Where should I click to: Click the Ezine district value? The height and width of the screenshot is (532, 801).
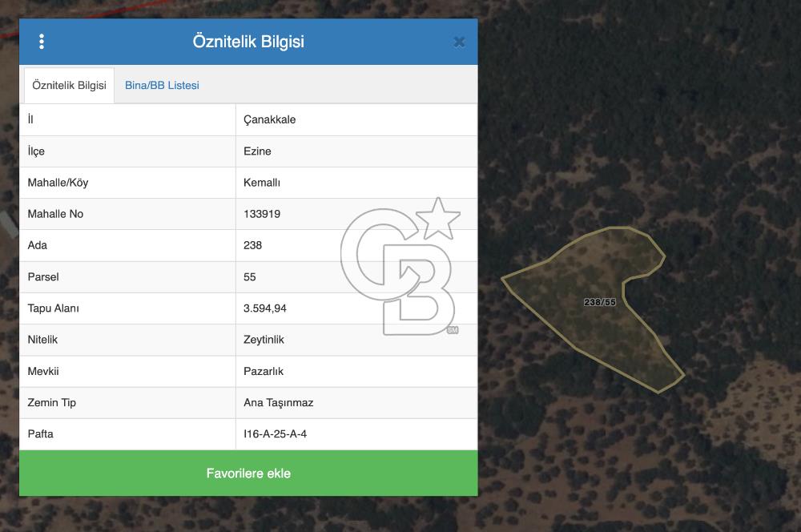(x=257, y=151)
